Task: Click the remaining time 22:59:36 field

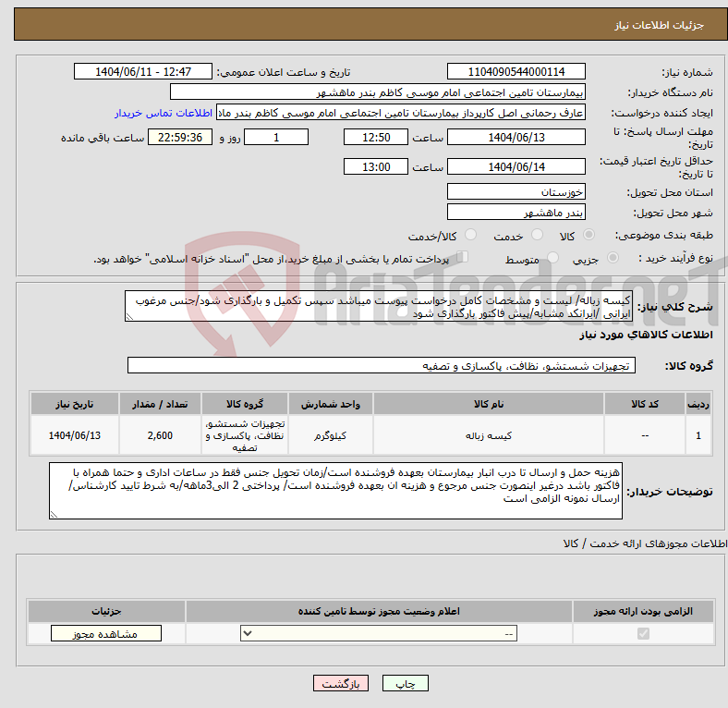Action: [180, 137]
